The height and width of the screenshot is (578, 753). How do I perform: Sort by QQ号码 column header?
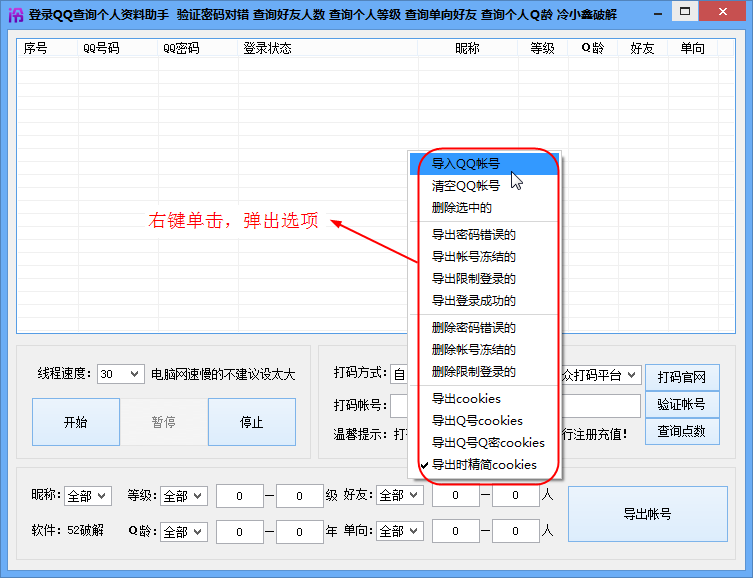click(118, 48)
